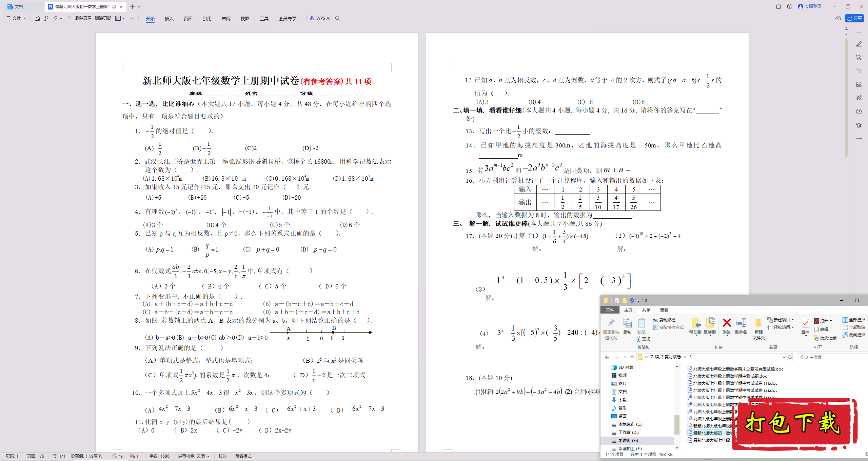The width and height of the screenshot is (868, 461).
Task: Click 立即登录 login button
Action: [810, 6]
